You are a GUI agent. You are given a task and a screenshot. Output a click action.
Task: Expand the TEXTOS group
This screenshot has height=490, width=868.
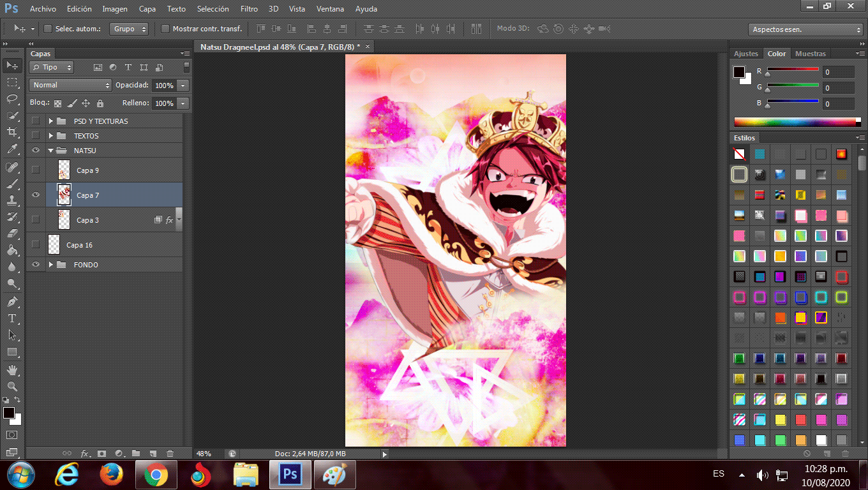51,136
